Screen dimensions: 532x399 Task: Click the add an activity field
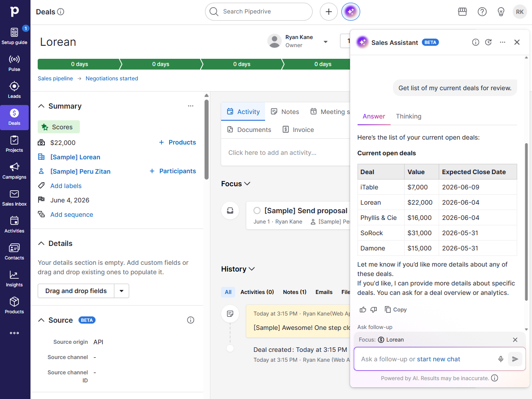[286, 153]
